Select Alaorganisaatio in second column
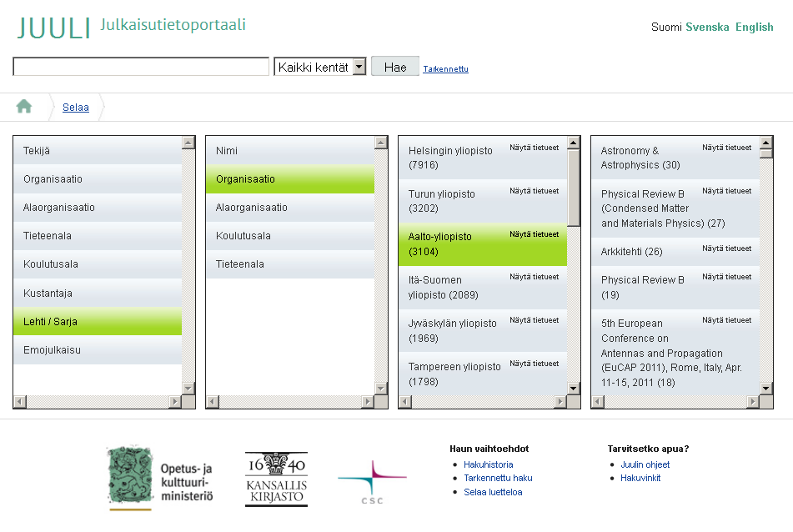 pyautogui.click(x=290, y=208)
